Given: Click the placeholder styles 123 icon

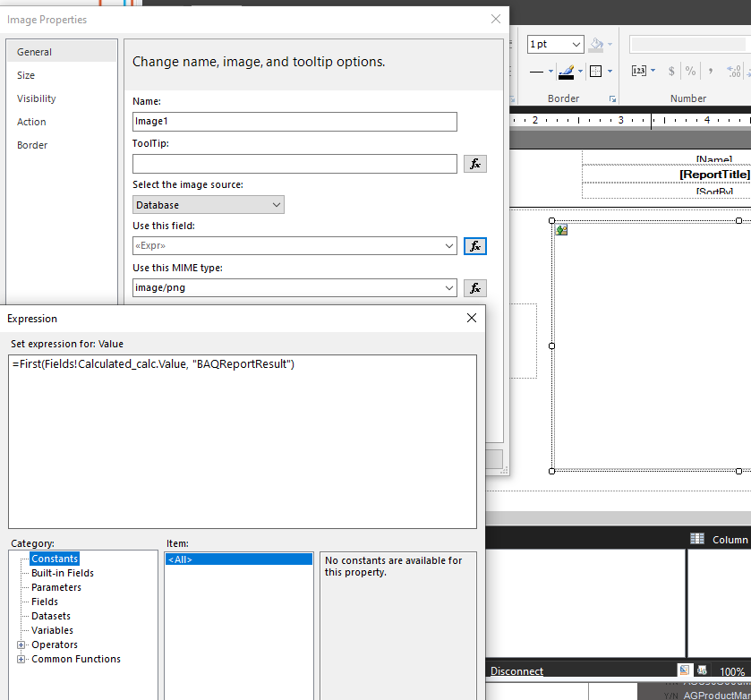Looking at the screenshot, I should (x=638, y=71).
